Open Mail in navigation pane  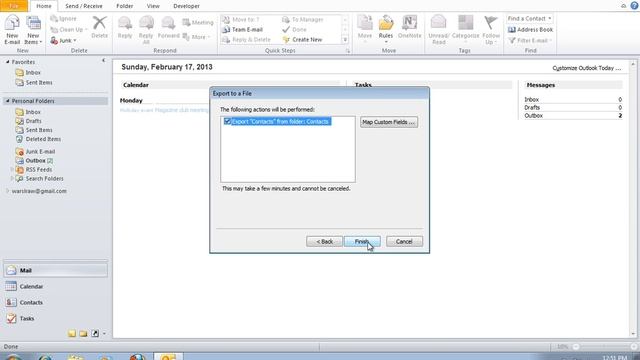(x=56, y=270)
